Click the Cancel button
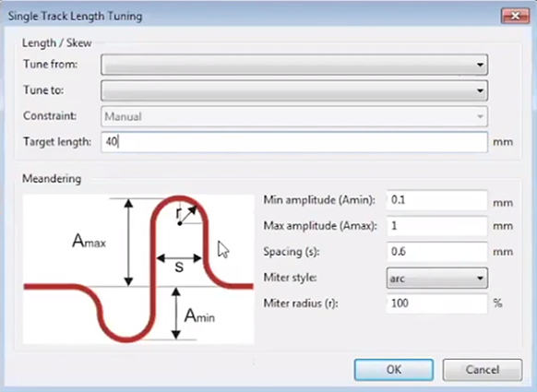 pos(483,370)
